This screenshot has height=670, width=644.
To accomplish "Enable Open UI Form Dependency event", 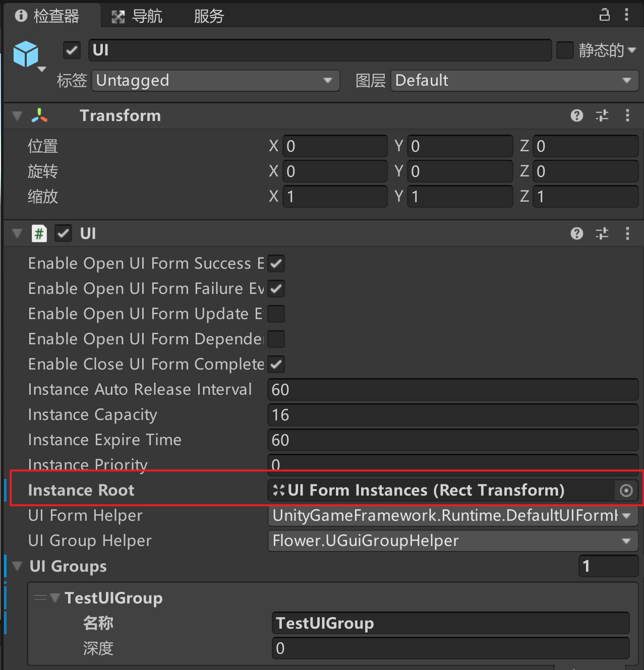I will (x=276, y=339).
